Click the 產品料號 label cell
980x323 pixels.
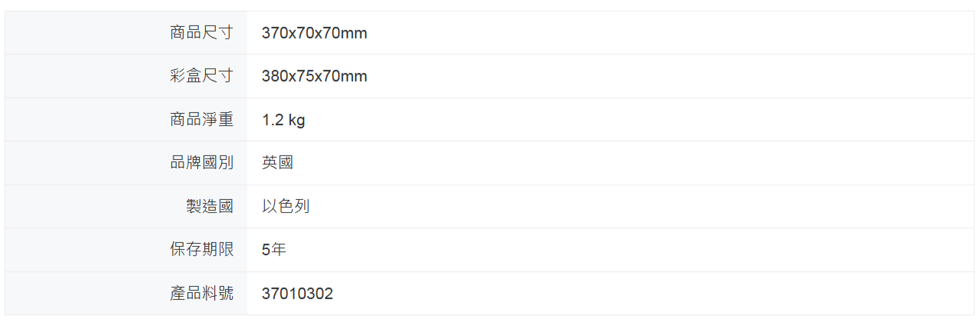pos(201,293)
